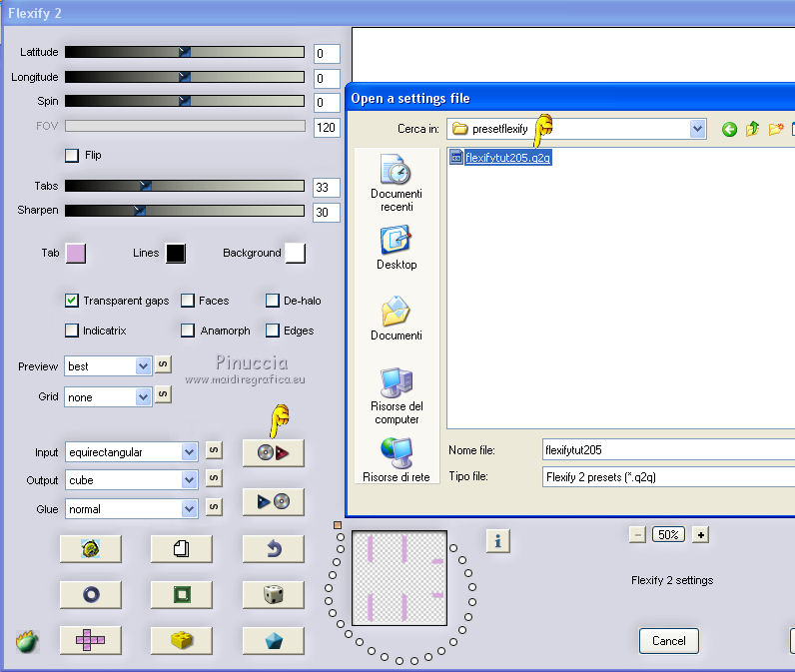Click the S button next to Preview
This screenshot has height=672, width=795.
coord(163,364)
